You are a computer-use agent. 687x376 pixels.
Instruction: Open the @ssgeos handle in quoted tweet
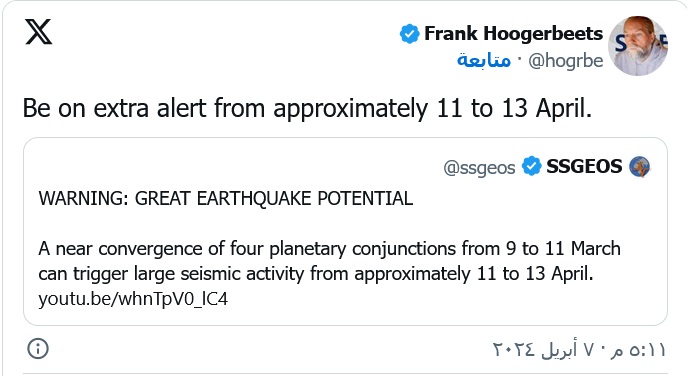coord(479,167)
